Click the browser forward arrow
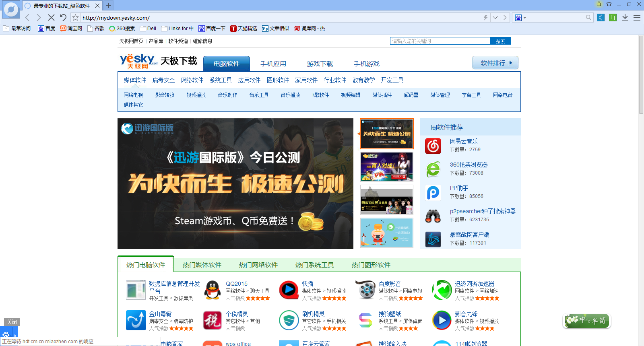This screenshot has height=346, width=644. pos(39,18)
